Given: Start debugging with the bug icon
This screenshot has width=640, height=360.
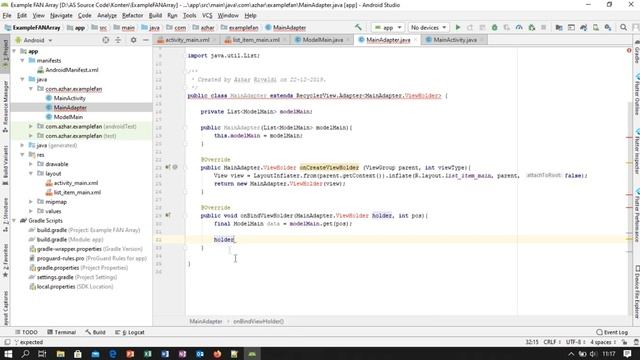Looking at the screenshot, I should [x=494, y=27].
